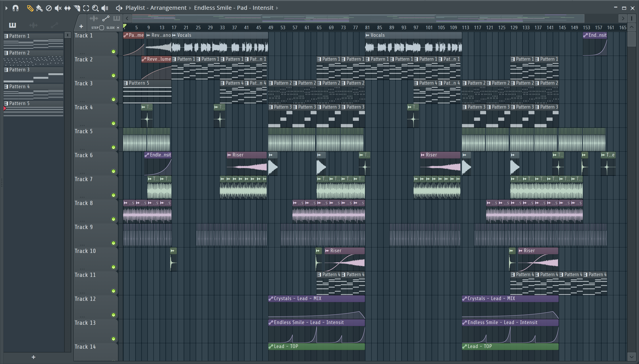Select Pattern 2 in the picker

(34, 58)
